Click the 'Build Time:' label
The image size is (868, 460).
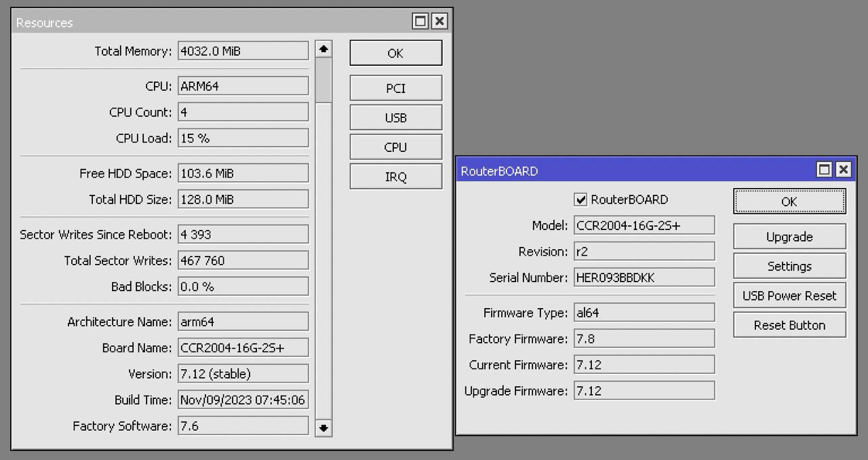point(143,400)
